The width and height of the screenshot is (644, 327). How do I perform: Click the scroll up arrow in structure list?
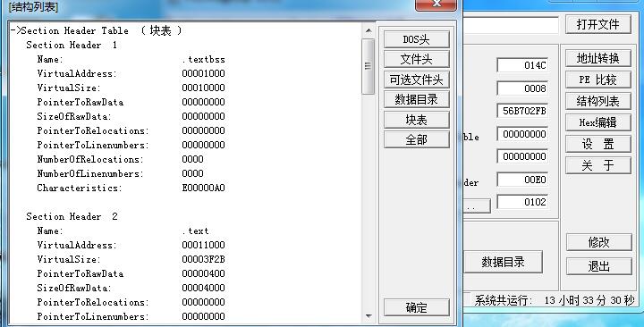tap(369, 30)
